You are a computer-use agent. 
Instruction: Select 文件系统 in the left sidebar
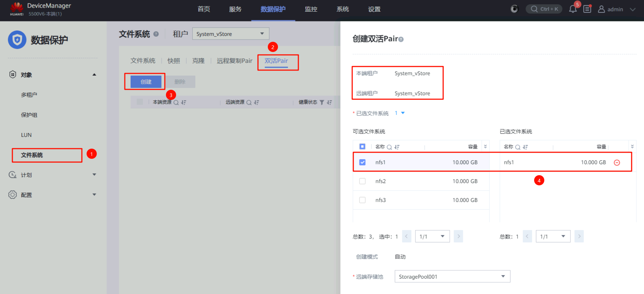pyautogui.click(x=32, y=155)
